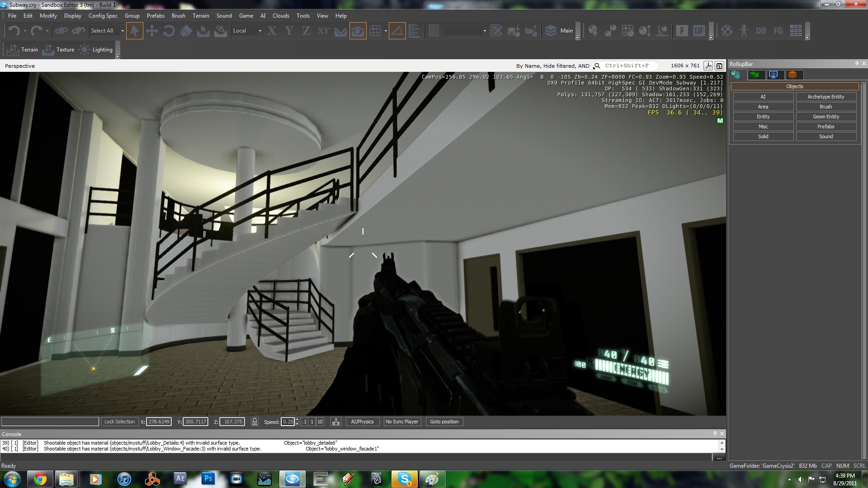Expand the Main layer toolbar options arrow
Image resolution: width=868 pixels, height=488 pixels.
[578, 38]
